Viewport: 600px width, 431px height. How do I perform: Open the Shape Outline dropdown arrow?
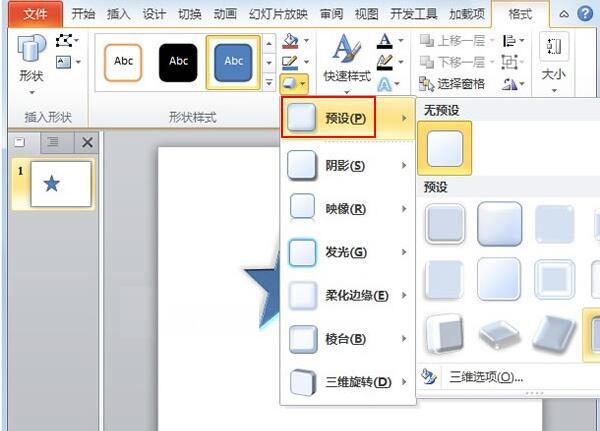(307, 62)
